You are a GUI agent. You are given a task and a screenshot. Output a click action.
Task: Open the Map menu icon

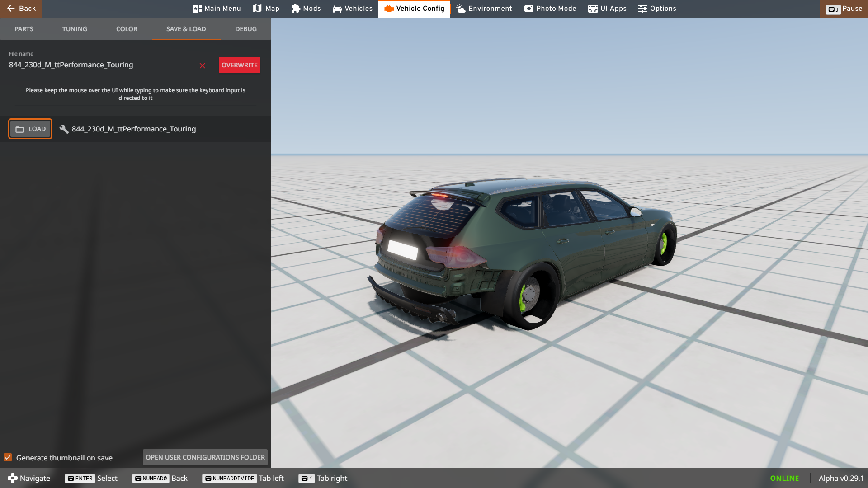click(x=257, y=9)
